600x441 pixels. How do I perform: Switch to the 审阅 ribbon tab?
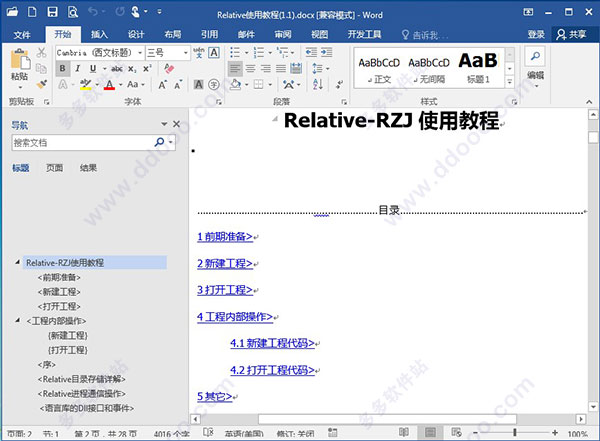pos(283,35)
